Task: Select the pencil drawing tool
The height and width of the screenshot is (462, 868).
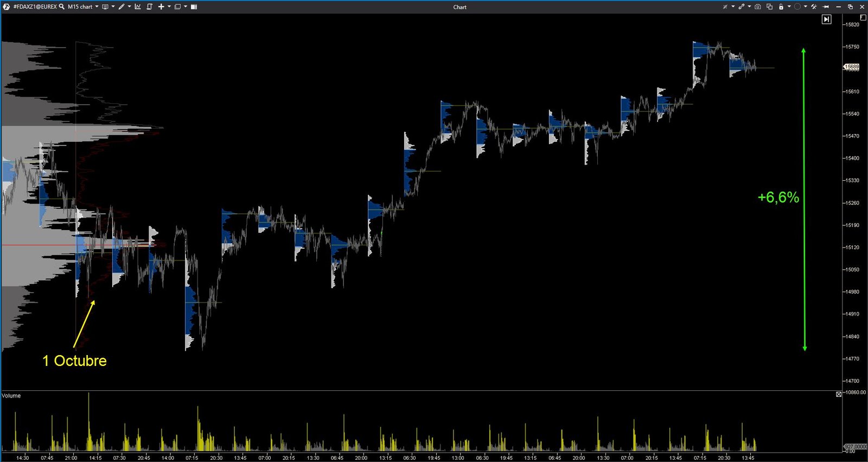Action: (122, 7)
